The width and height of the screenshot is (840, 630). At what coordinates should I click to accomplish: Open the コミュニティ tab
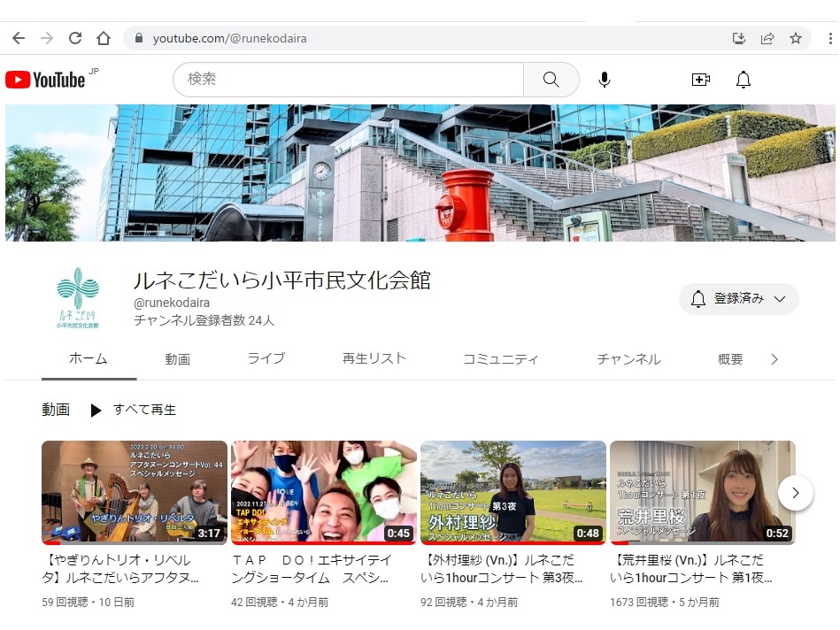(500, 359)
